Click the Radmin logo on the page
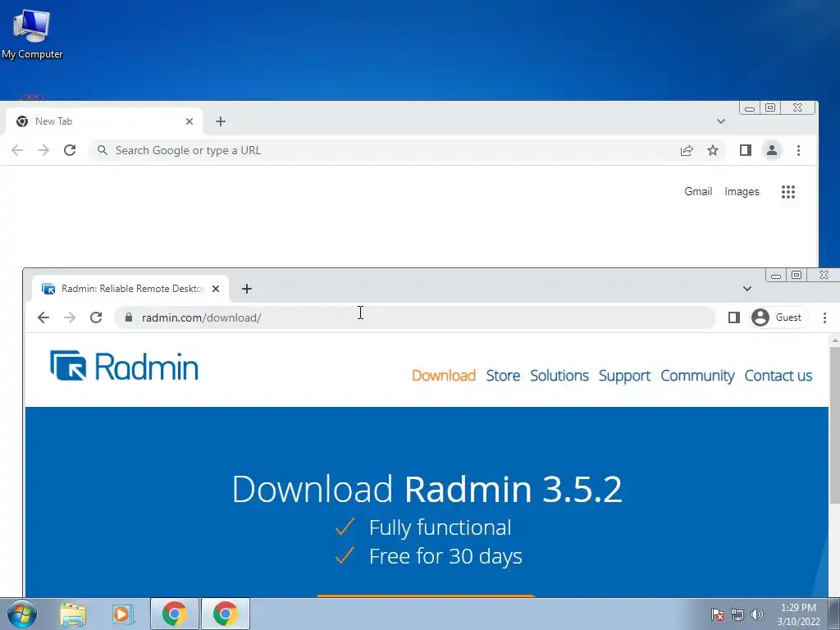The width and height of the screenshot is (840, 630). point(124,366)
